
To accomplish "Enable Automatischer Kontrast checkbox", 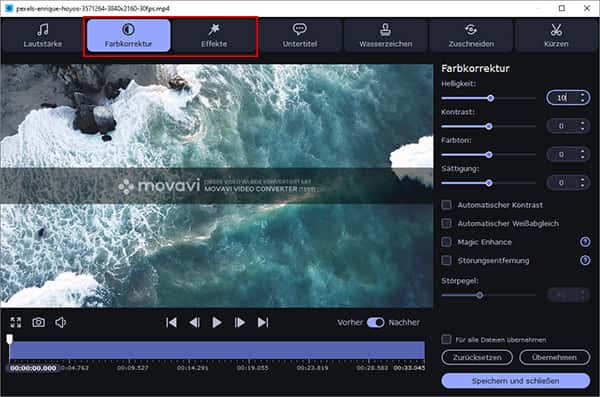I will coord(446,205).
